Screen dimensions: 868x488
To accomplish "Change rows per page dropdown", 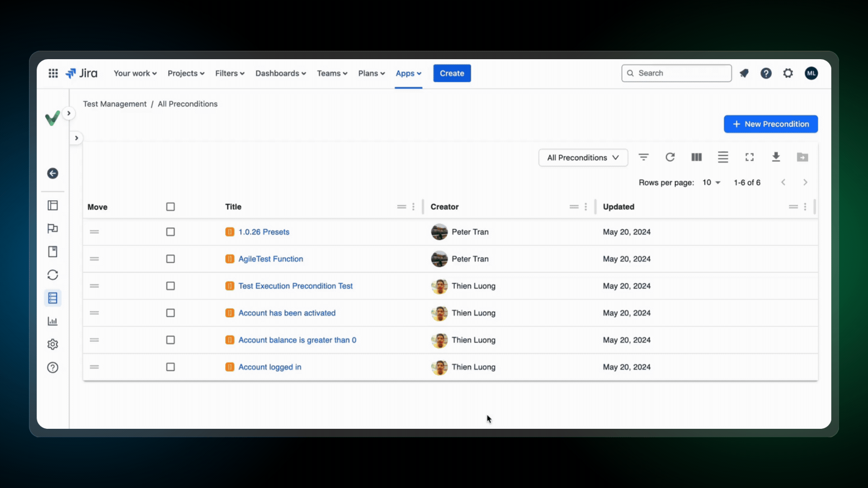I will (x=711, y=183).
